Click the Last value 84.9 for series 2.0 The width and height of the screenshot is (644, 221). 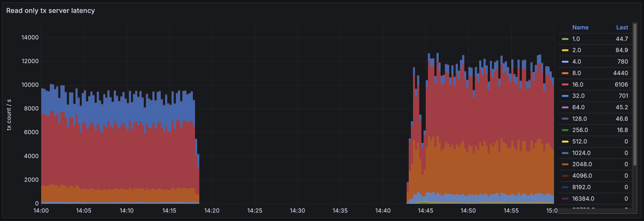tap(622, 50)
